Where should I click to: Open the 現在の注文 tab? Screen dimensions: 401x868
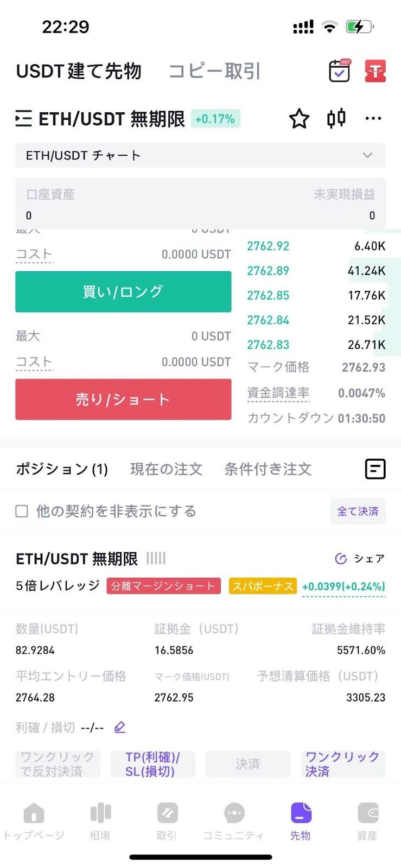[166, 469]
